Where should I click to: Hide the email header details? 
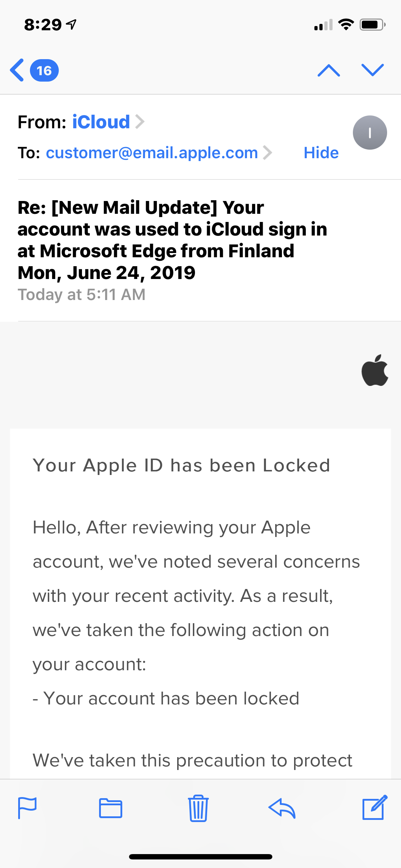321,153
